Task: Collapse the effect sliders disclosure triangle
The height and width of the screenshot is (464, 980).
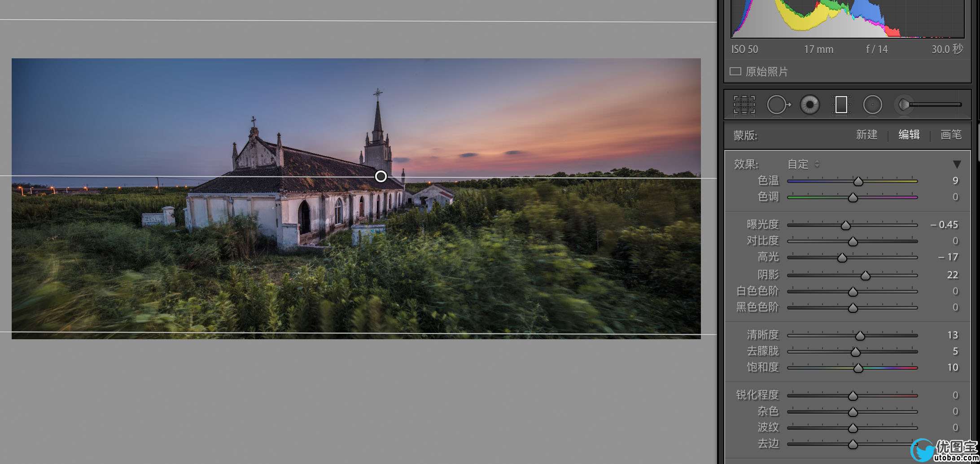Action: [x=957, y=164]
